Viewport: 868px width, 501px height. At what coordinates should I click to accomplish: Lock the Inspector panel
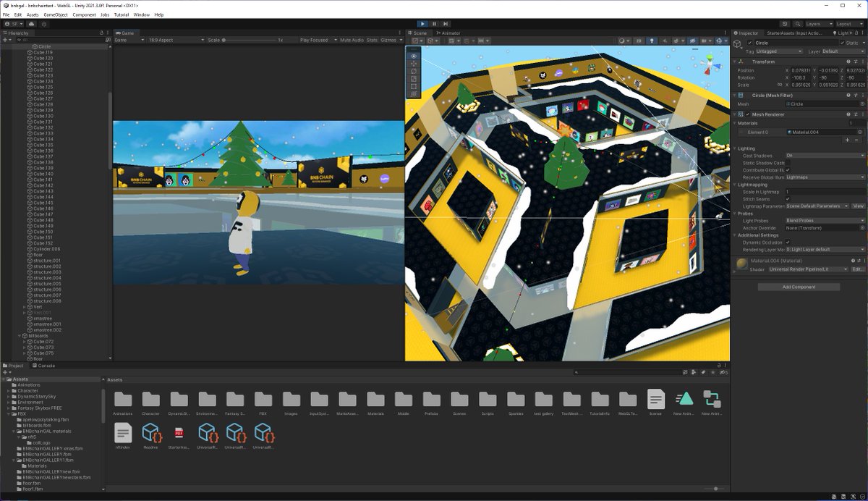856,33
